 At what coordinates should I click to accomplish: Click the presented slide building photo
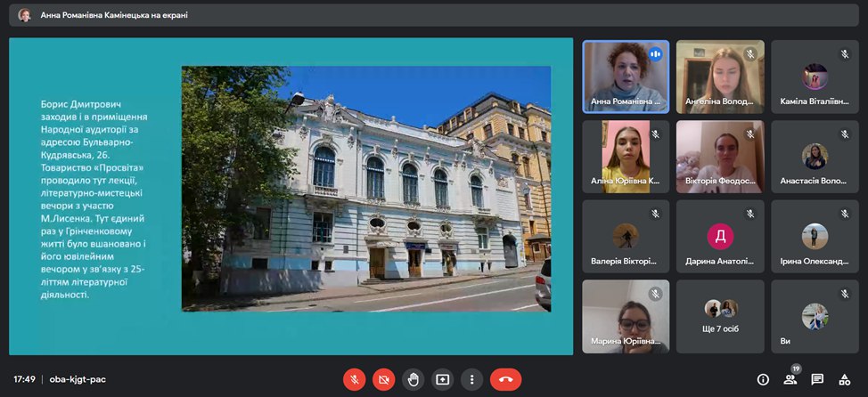(365, 189)
